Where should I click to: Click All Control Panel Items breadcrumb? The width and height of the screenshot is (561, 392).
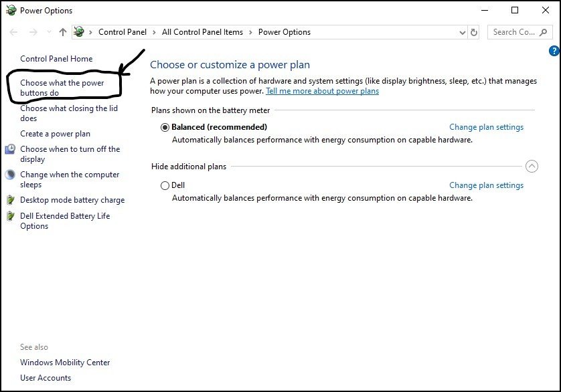202,32
